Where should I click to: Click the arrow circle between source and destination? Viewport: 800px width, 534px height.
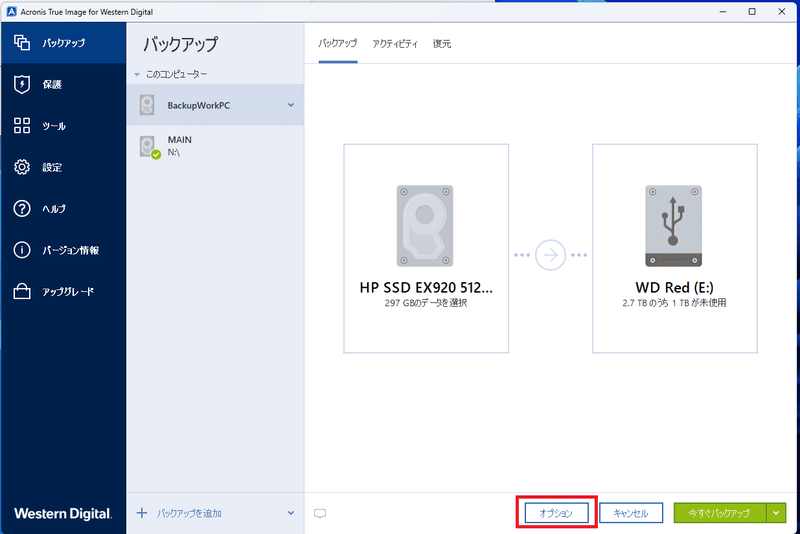click(550, 255)
